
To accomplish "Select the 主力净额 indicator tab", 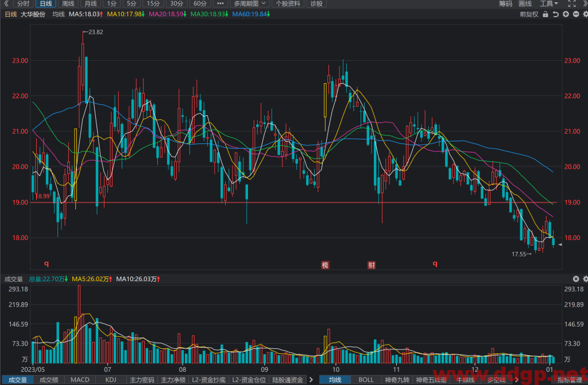I will tap(173, 380).
